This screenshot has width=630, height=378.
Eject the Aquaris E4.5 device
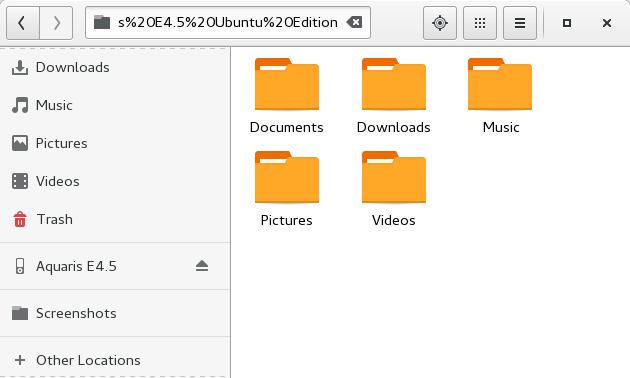point(202,266)
